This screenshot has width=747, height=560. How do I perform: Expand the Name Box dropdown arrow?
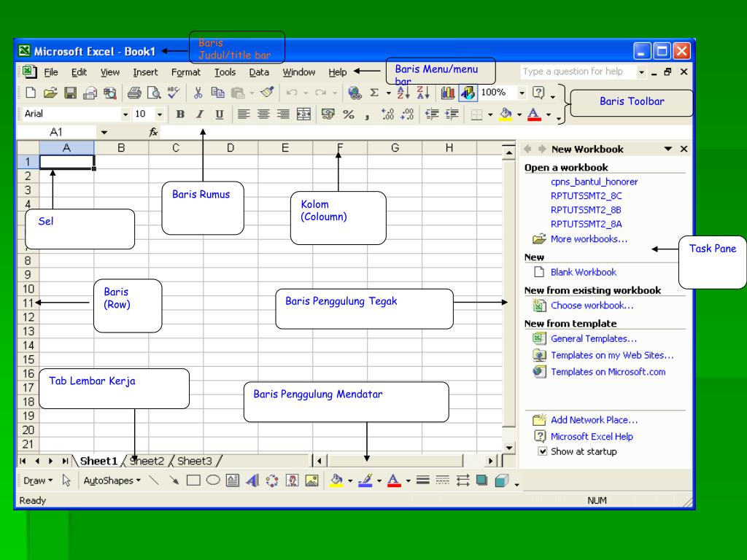pos(104,133)
